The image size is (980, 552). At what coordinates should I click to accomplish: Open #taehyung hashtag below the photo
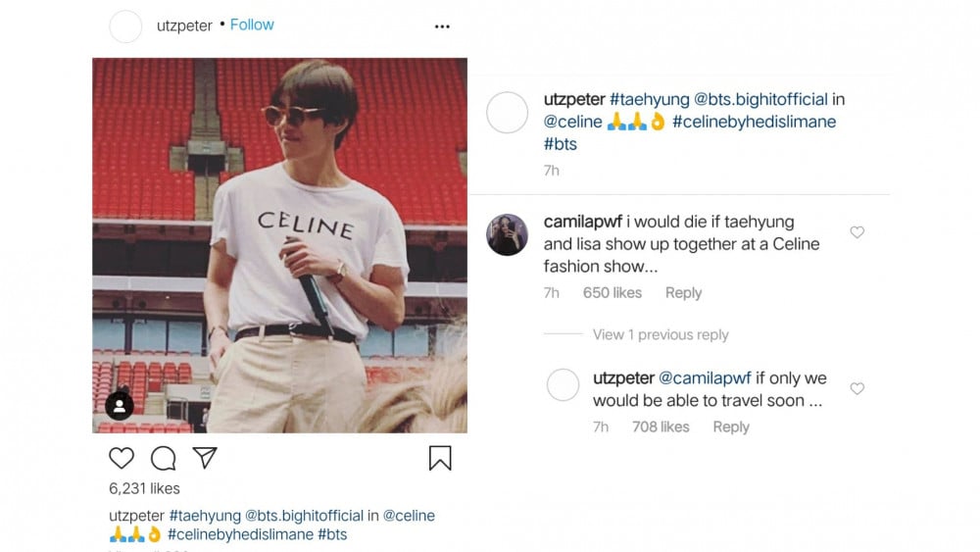pos(205,515)
